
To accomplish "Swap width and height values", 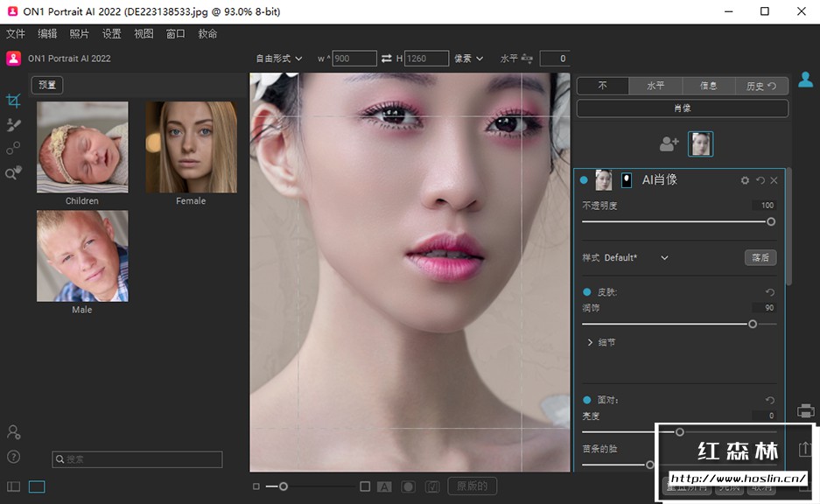I will click(x=387, y=59).
